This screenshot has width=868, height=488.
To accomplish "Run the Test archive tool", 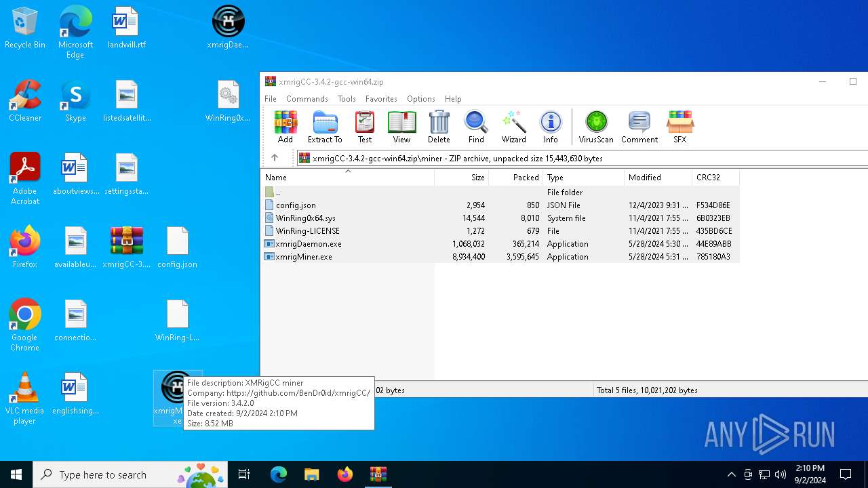I will (x=365, y=127).
